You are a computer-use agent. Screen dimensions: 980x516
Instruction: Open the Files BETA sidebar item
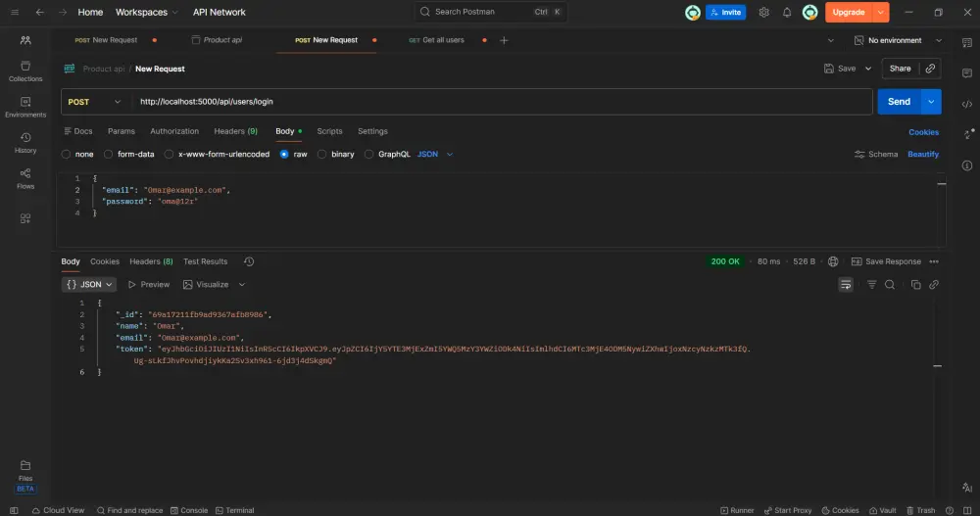(x=25, y=477)
